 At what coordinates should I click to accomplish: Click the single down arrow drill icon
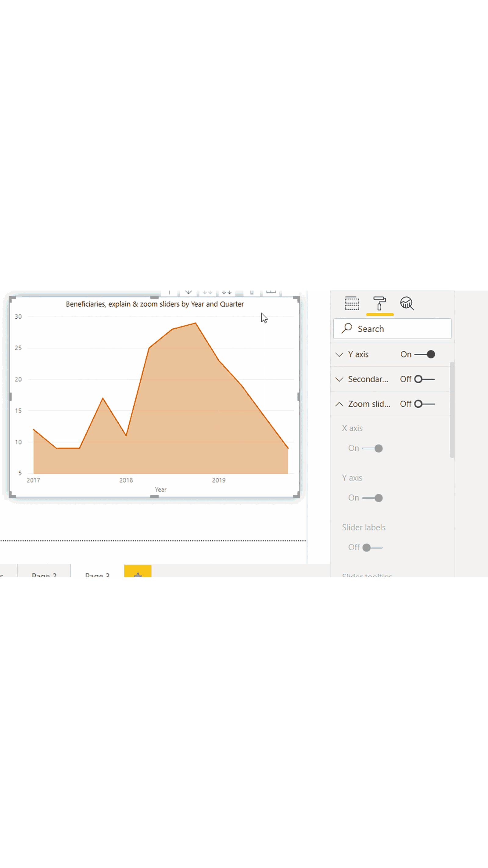coord(188,292)
